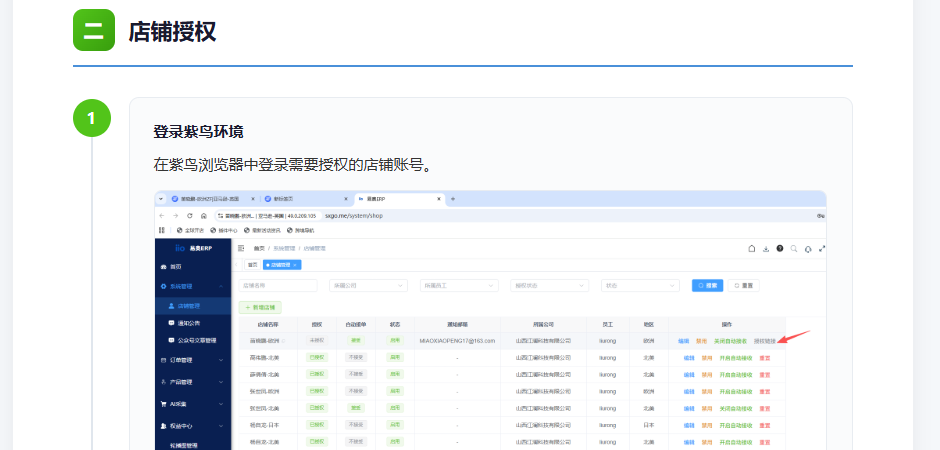
Task: Click the house icon in the ERP header
Action: pyautogui.click(x=752, y=249)
